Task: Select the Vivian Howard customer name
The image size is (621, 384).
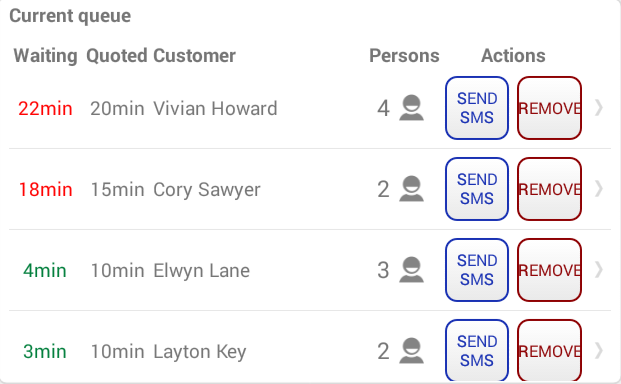Action: (215, 108)
